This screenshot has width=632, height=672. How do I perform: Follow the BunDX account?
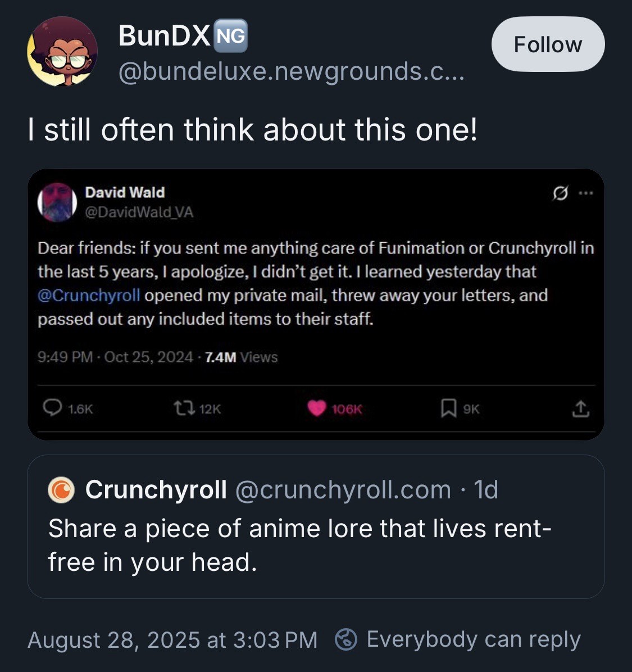coord(548,44)
